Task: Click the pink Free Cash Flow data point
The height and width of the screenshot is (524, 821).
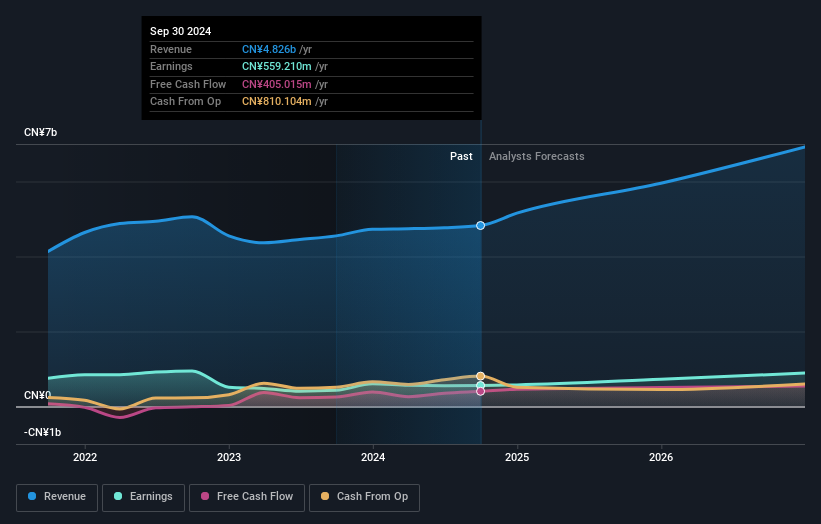Action: (x=480, y=392)
